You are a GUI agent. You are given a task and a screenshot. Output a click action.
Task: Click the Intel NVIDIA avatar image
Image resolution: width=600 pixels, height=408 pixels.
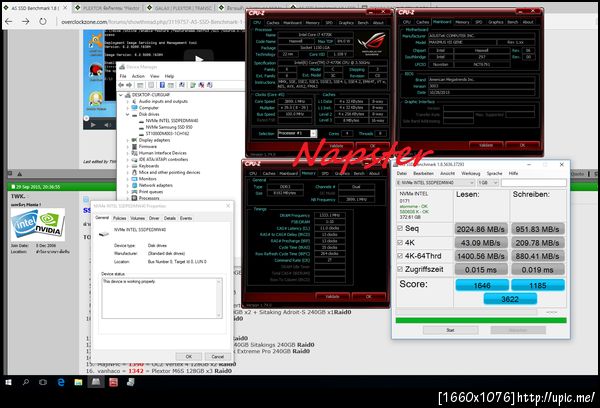(38, 224)
